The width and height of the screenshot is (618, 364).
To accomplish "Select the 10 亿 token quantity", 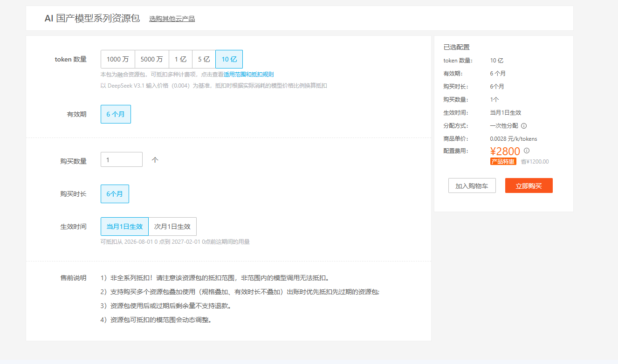I will (x=229, y=59).
